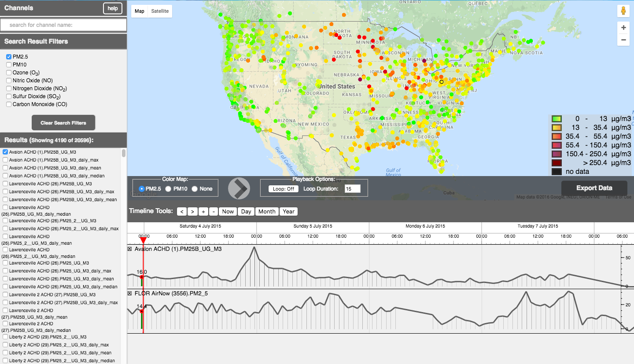
Task: Enable Sulfur Dioxide (SO2) filter
Action: click(x=9, y=96)
